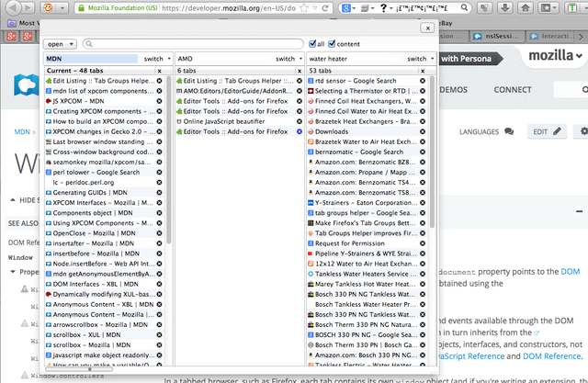Viewport: 588px width, 383px height.
Task: Click the MDN group scrollbar
Action: point(169,159)
